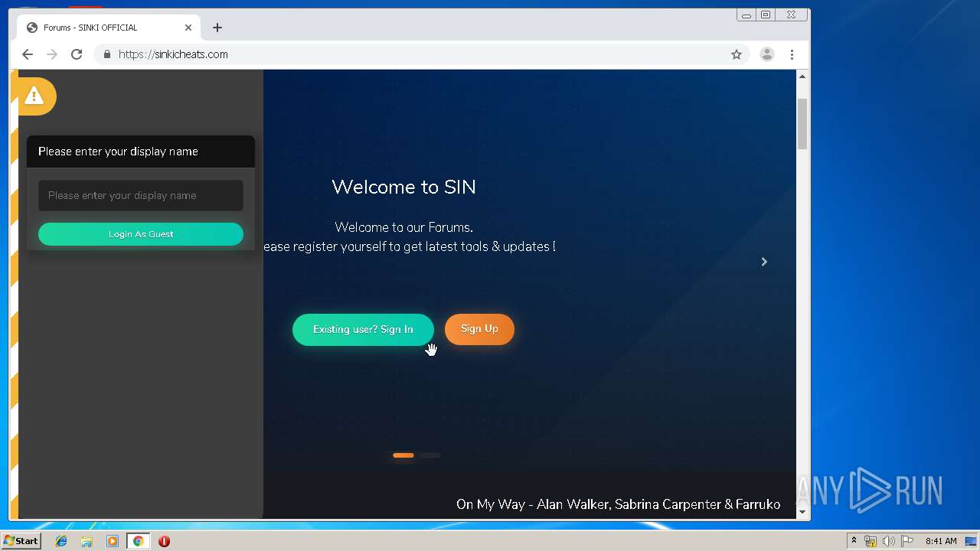Open the media player taskbar icon

113,541
